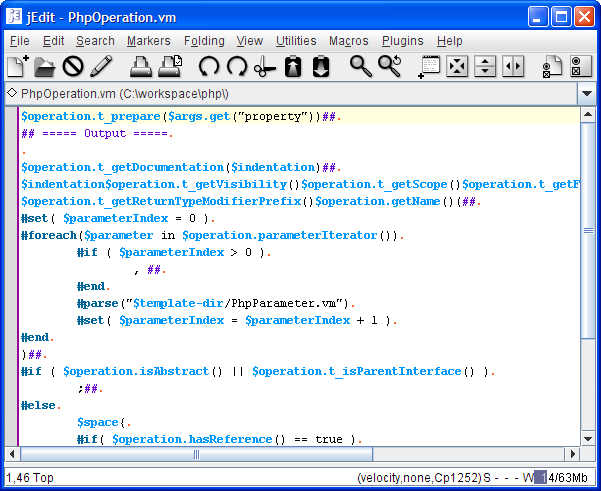
Task: Open Page Setup from the toolbar
Action: 170,66
